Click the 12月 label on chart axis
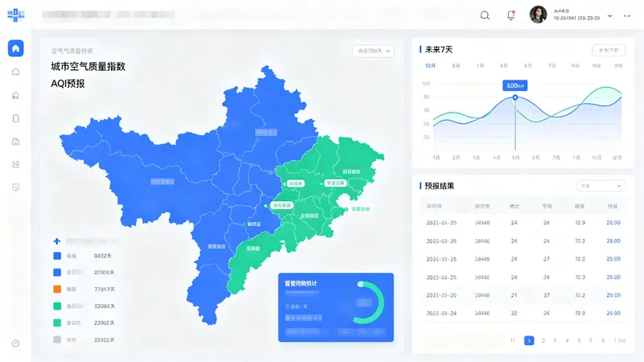644x362 pixels. coord(617,158)
